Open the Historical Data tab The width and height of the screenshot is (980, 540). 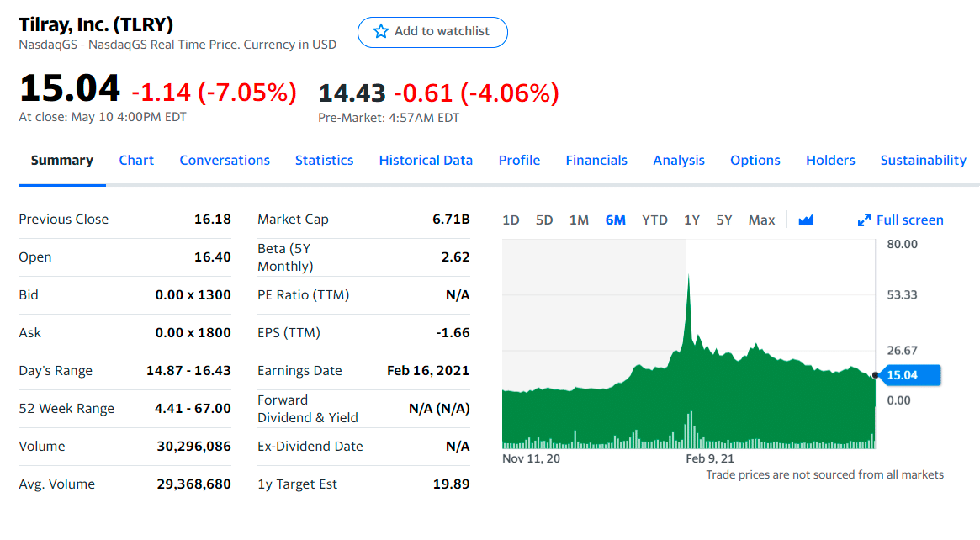pos(426,161)
